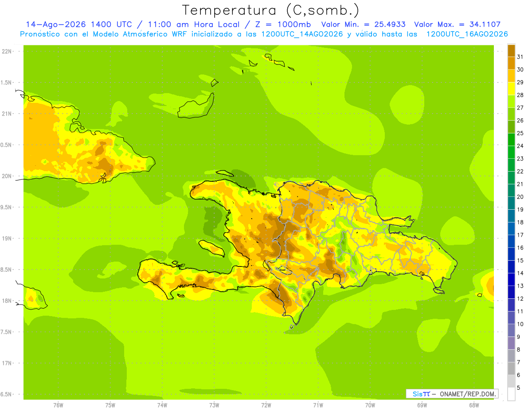Screen dimensions: 532x411
Task: Click the "Valor Max. = 34.1107" text
Action: coord(458,24)
